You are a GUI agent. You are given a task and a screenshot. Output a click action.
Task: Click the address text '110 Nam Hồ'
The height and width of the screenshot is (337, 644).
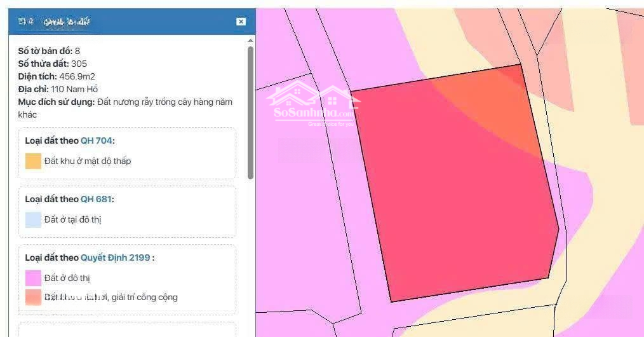click(74, 89)
